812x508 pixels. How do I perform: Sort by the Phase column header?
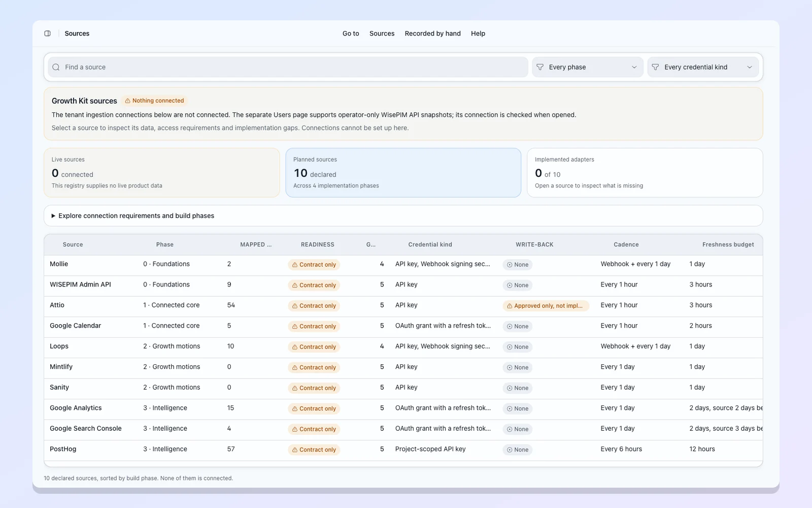click(165, 245)
